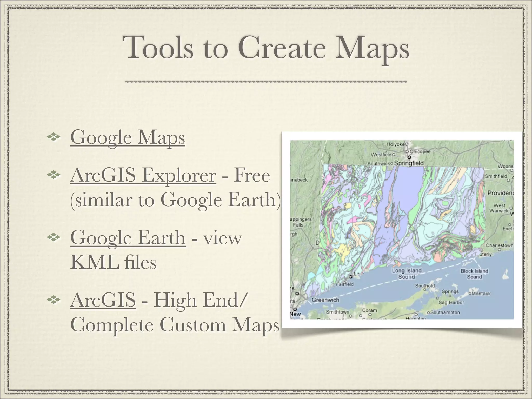Click the Westfield label on the map
This screenshot has height=399, width=532.
(x=381, y=155)
